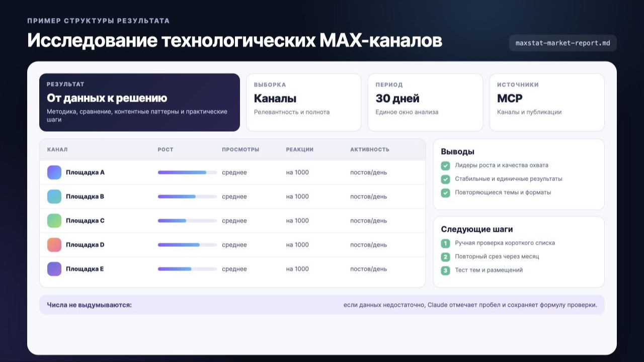This screenshot has height=362, width=644.
Task: Click постов/день in Площадка A row
Action: [x=369, y=172]
